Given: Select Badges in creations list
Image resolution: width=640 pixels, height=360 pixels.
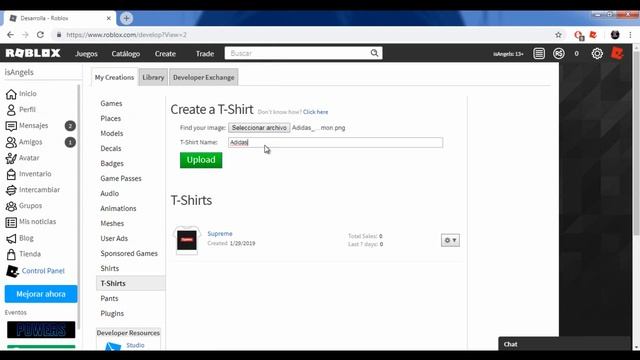Looking at the screenshot, I should [x=112, y=164].
